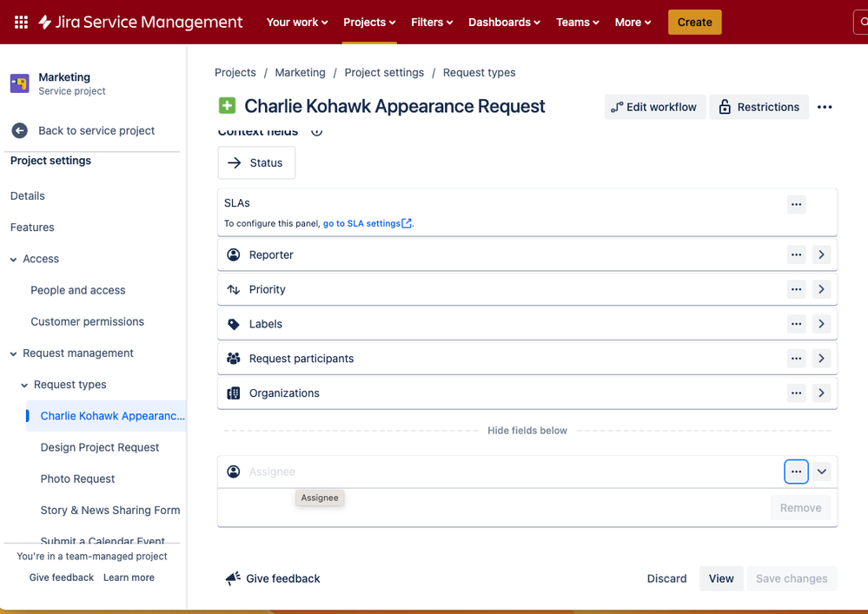Click the Create button
The width and height of the screenshot is (868, 614).
(695, 22)
